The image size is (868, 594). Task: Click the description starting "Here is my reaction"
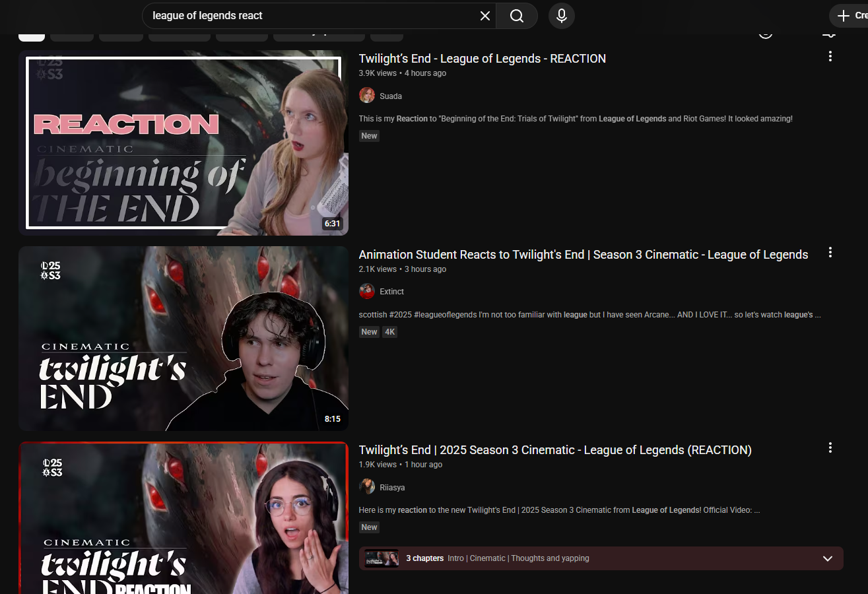click(x=560, y=510)
